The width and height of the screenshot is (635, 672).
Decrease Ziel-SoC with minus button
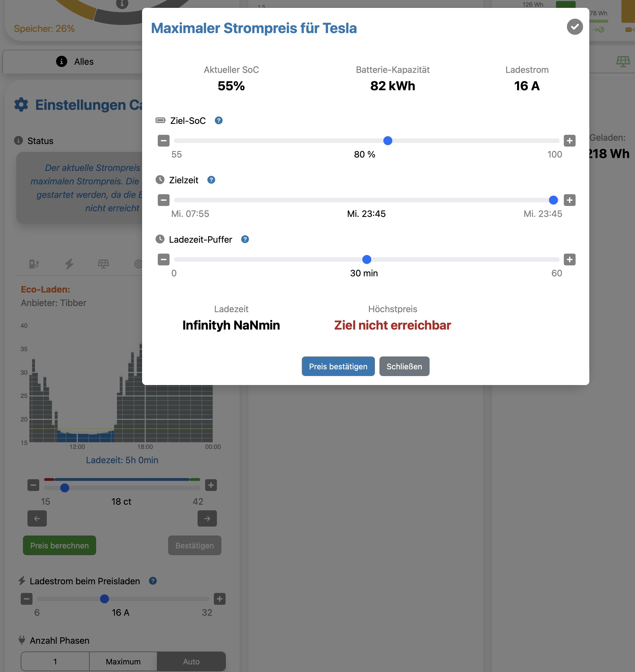point(163,140)
